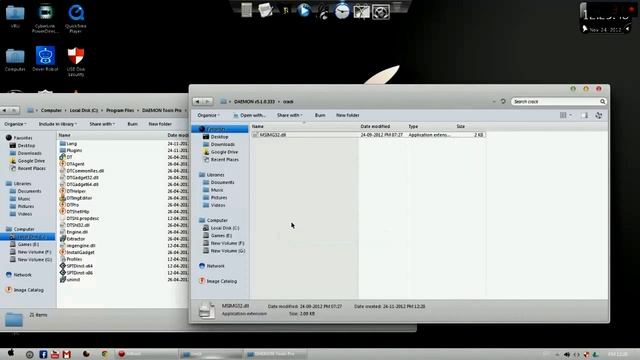
Task: Select Image Catalog in the crack window sidebar
Action: (218, 281)
